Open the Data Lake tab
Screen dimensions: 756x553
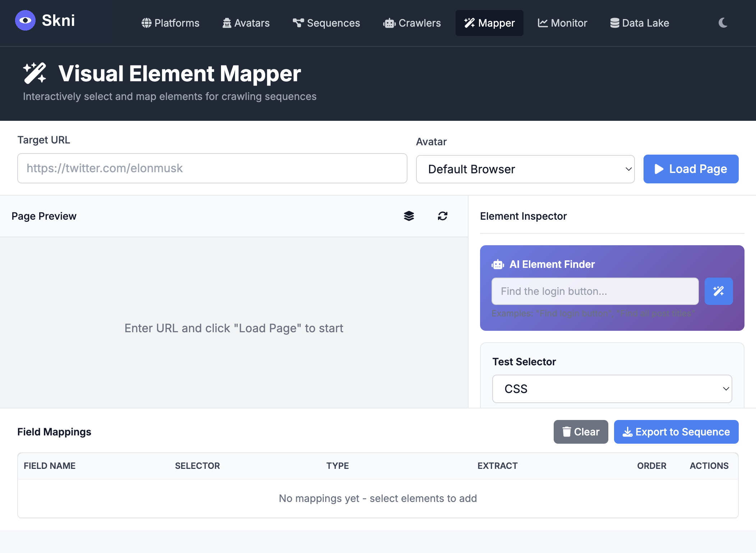click(640, 23)
